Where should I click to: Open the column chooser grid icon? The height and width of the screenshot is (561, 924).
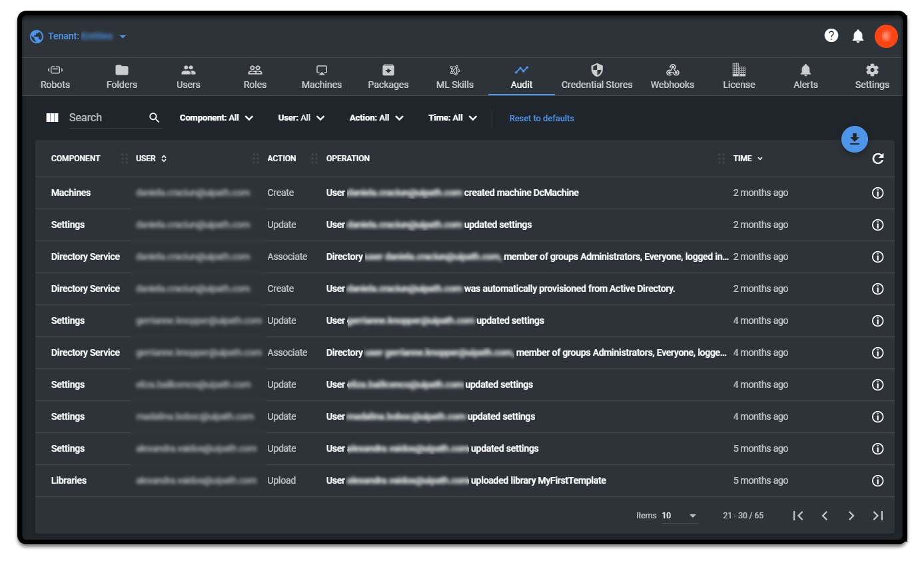point(52,117)
